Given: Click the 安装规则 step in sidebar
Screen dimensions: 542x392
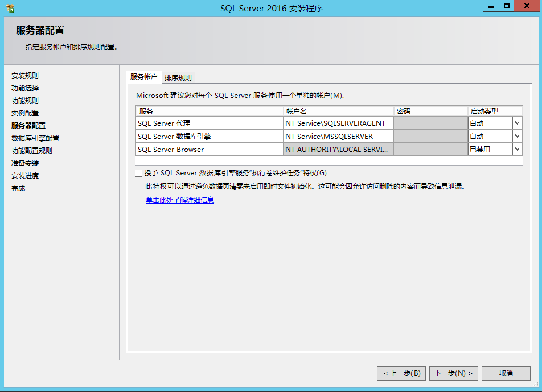Looking at the screenshot, I should click(x=25, y=75).
